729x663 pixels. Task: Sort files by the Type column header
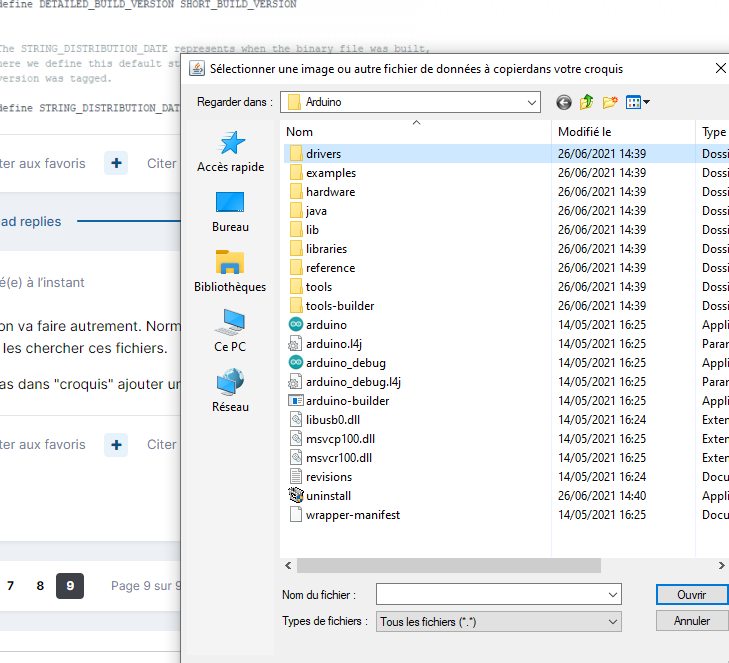coord(714,132)
